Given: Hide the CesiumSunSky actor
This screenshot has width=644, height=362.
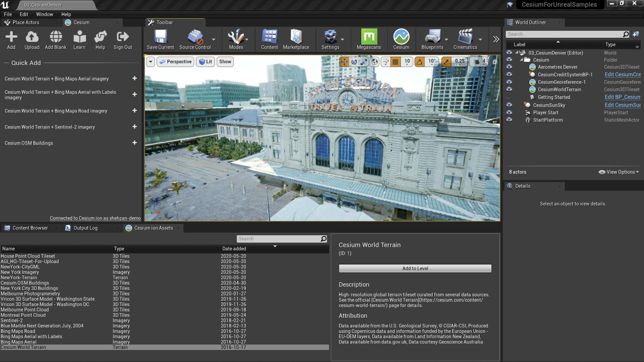Looking at the screenshot, I should pyautogui.click(x=509, y=105).
